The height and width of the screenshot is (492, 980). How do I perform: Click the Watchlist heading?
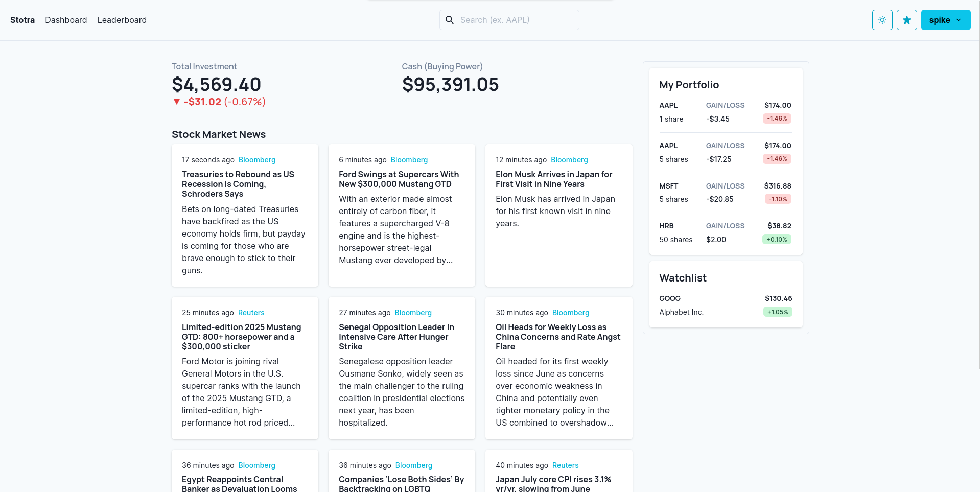coord(683,278)
